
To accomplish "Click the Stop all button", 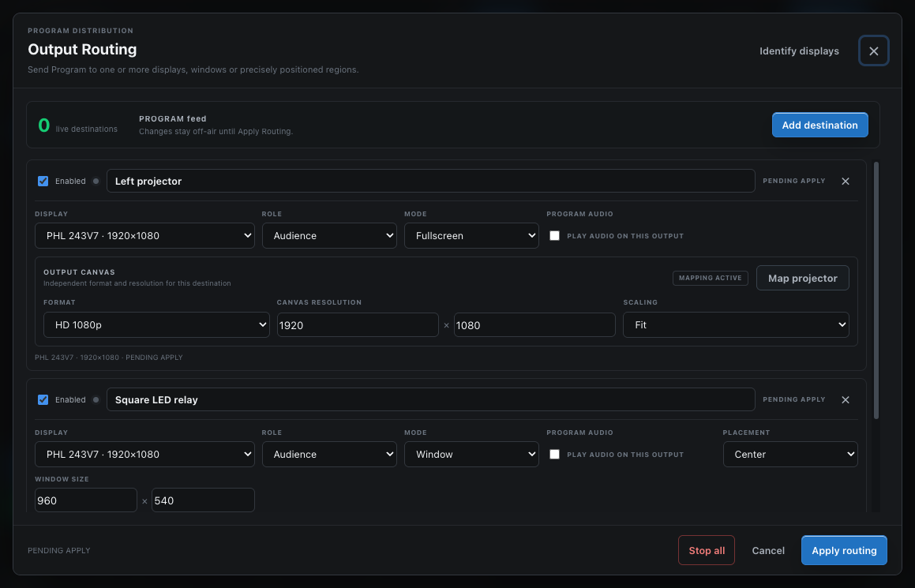I will tap(706, 551).
